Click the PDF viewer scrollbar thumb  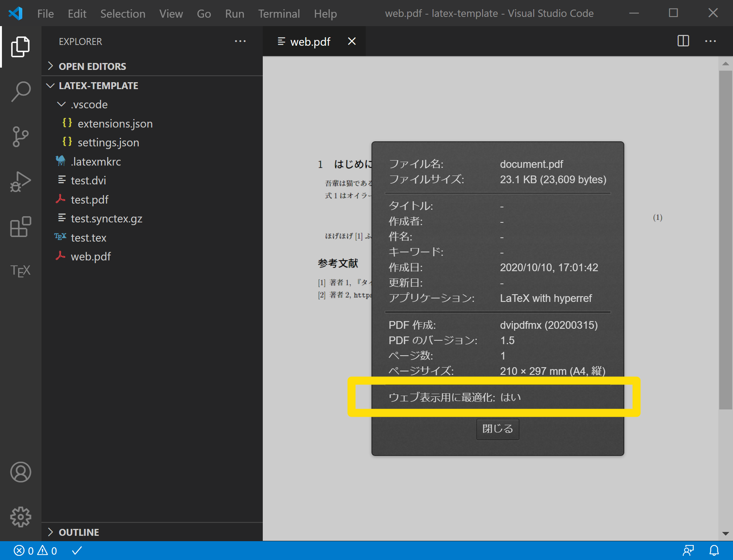coord(725,240)
